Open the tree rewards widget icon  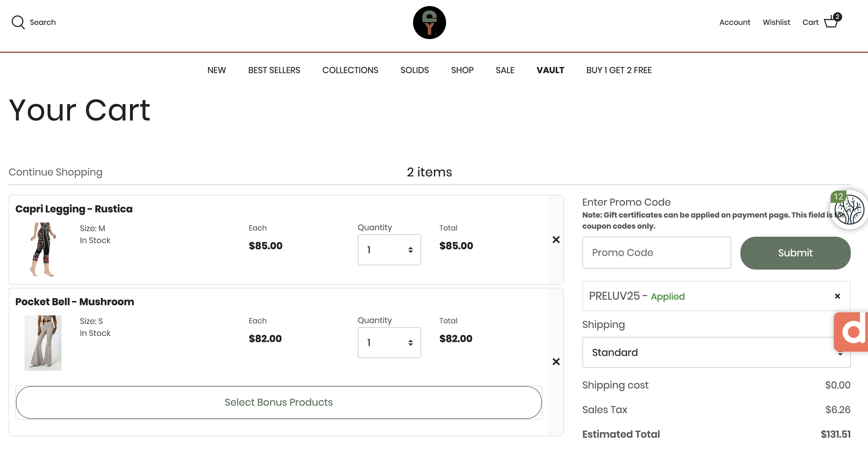(850, 210)
